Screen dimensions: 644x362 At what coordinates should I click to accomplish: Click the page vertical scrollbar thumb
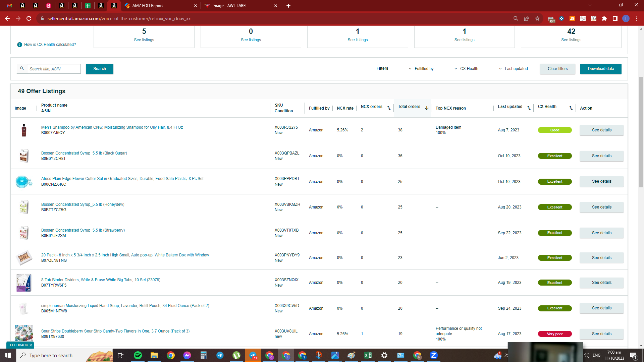pyautogui.click(x=641, y=132)
